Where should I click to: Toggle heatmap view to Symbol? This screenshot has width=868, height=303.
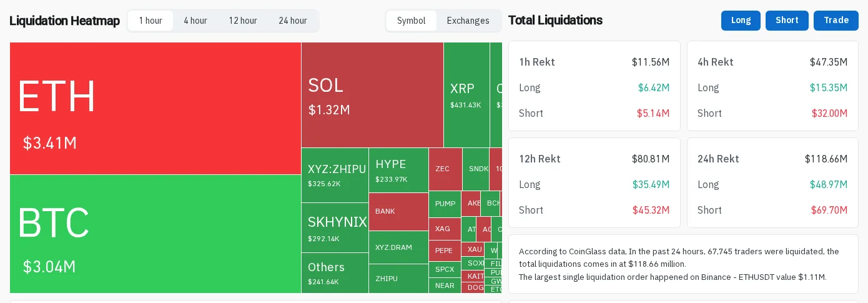point(412,21)
